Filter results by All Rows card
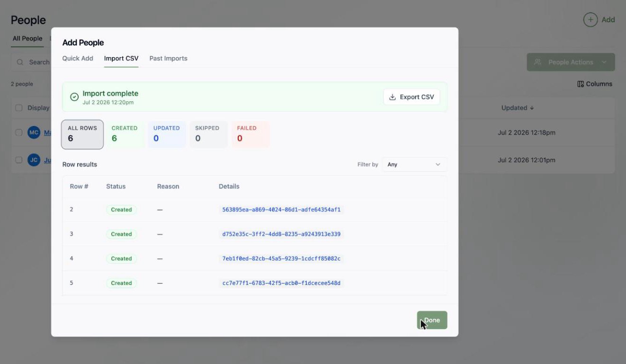The image size is (626, 364). [82, 134]
